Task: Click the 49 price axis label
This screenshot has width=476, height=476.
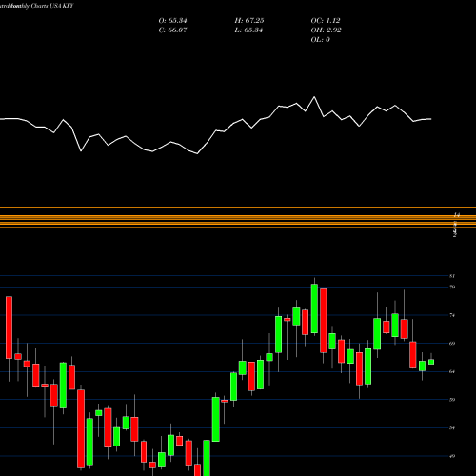Action: 452,456
